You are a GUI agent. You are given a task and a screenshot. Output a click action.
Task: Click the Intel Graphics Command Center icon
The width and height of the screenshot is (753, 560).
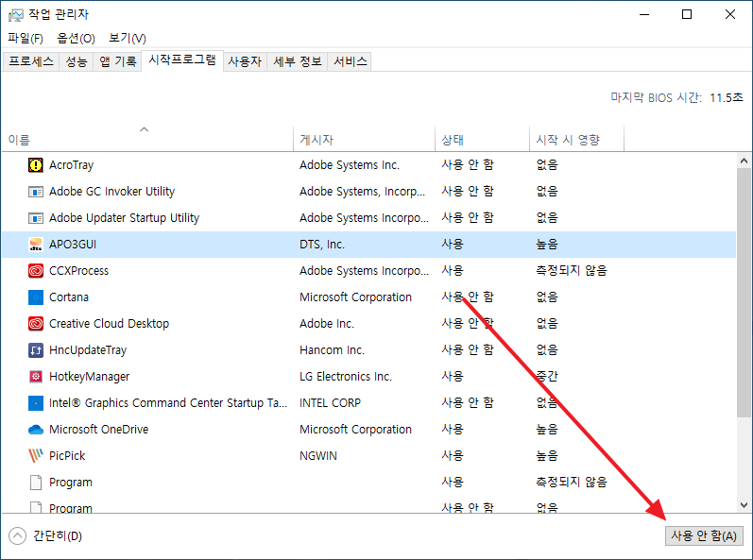[x=36, y=402]
